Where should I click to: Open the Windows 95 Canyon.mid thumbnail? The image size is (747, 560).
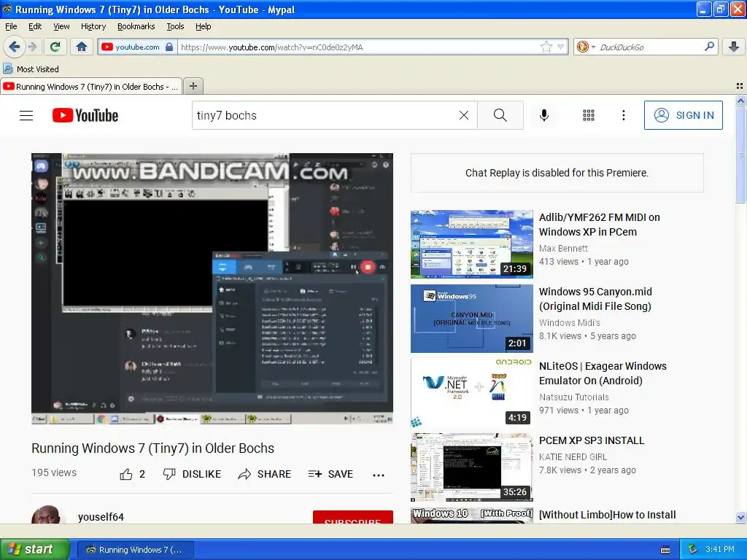point(472,319)
